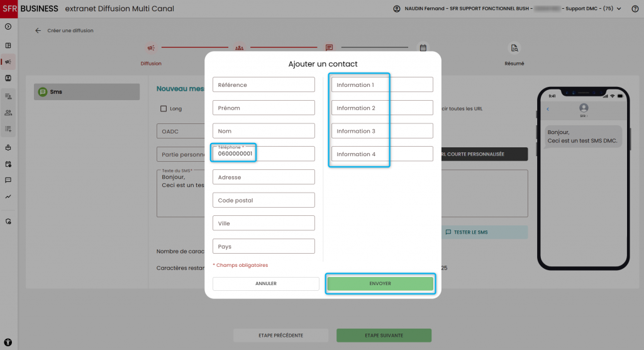
Task: Expand the left sidebar with the arrow icon
Action: tap(8, 26)
